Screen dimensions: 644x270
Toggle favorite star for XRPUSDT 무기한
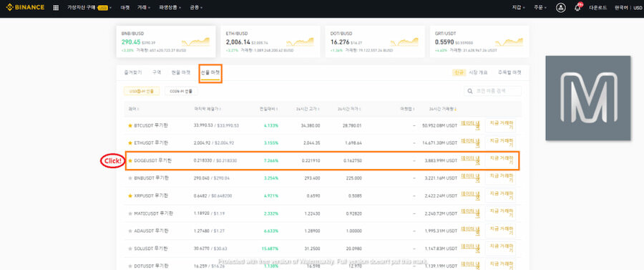130,196
